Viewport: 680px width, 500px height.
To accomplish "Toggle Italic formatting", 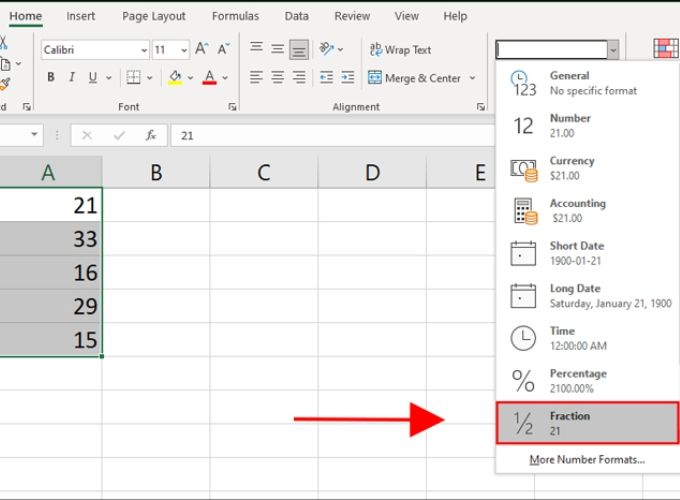I will click(x=72, y=78).
